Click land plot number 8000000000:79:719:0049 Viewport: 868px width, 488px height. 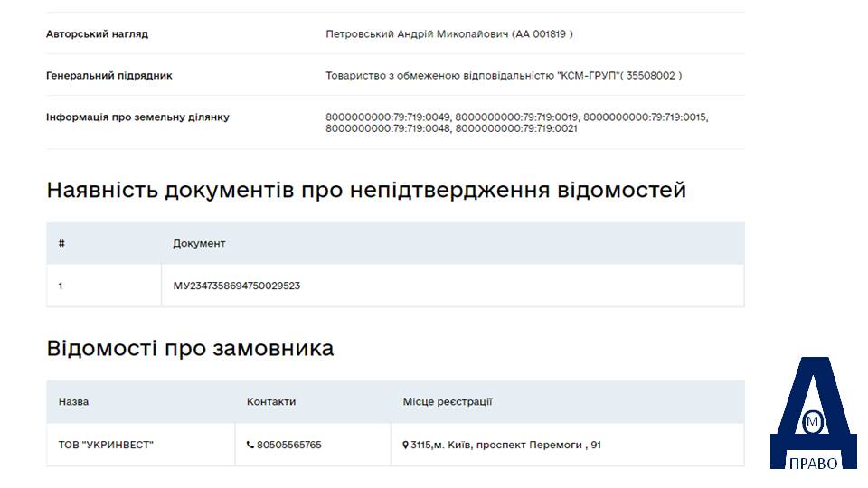point(388,117)
